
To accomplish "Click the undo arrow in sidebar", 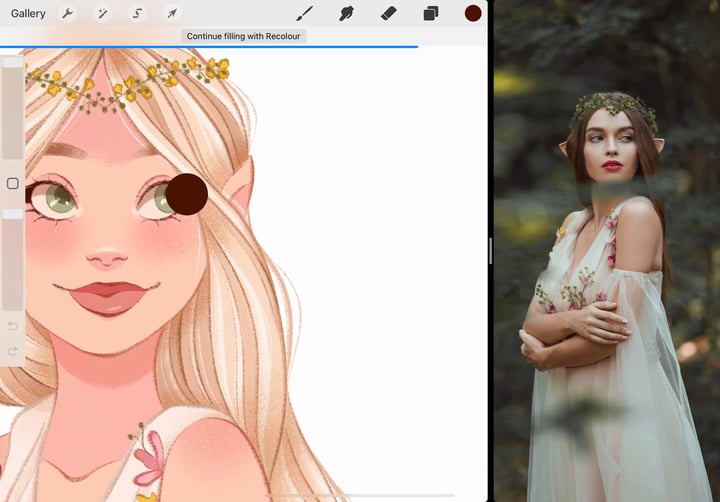I will click(13, 326).
